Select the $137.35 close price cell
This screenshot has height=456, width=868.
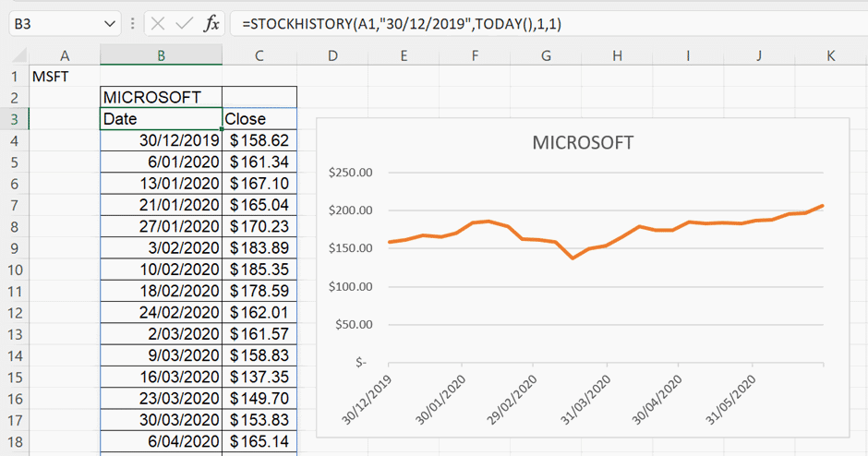click(x=259, y=378)
